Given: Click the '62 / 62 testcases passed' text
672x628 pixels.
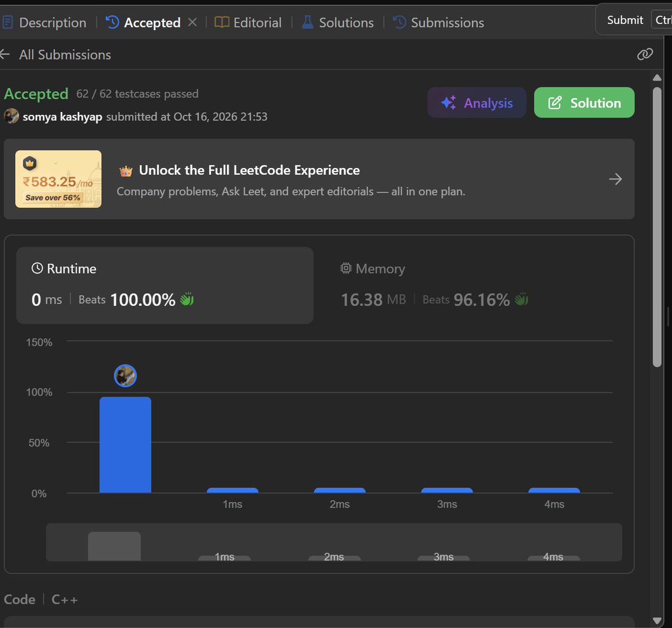Looking at the screenshot, I should pyautogui.click(x=137, y=94).
